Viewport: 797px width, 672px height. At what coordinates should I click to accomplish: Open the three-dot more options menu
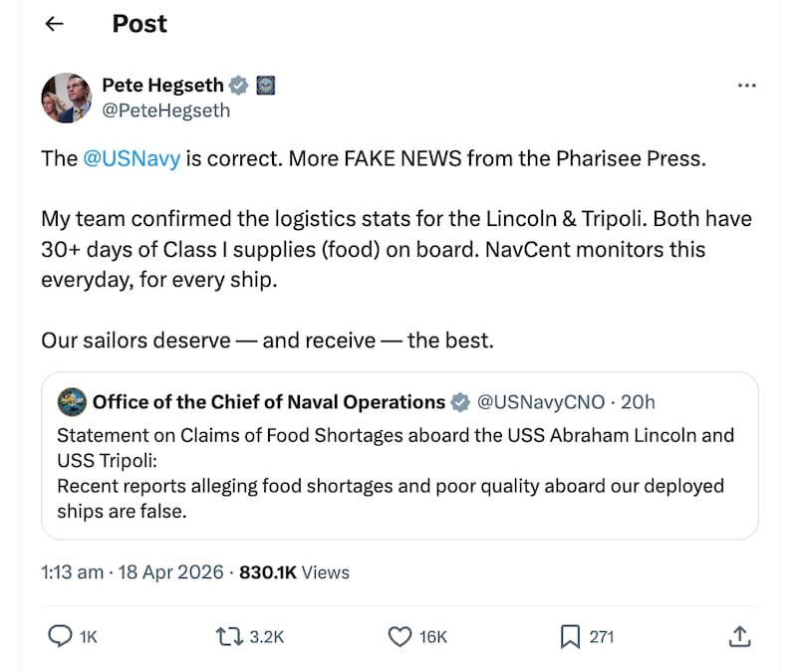coord(746,86)
